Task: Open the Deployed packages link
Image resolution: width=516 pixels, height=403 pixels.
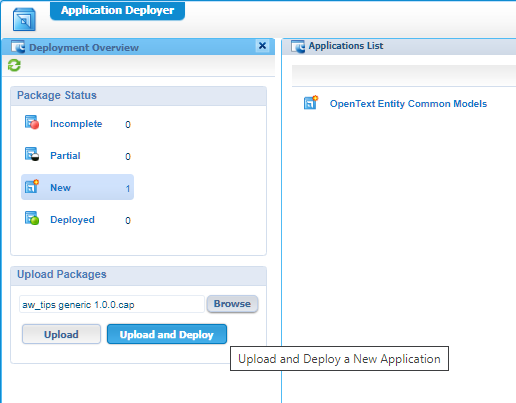Action: (72, 220)
